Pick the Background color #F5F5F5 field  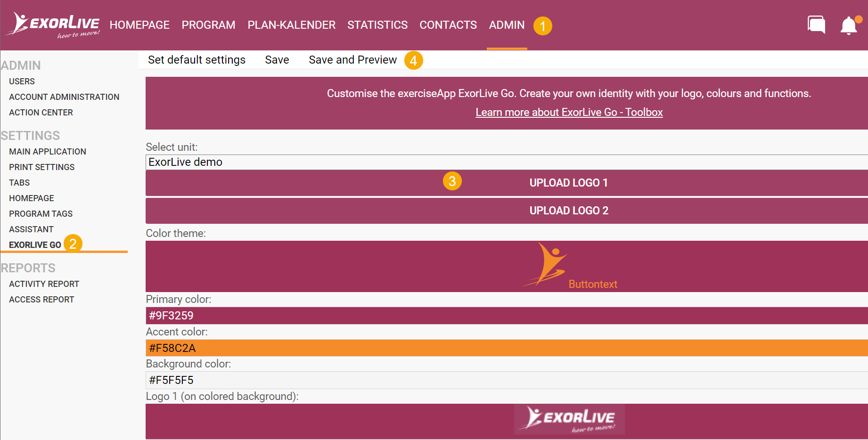pos(507,380)
